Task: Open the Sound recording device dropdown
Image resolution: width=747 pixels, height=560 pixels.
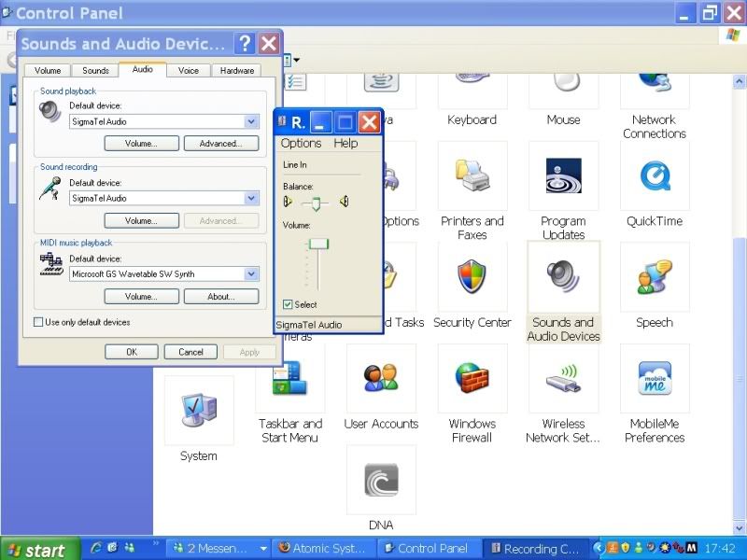Action: point(250,198)
